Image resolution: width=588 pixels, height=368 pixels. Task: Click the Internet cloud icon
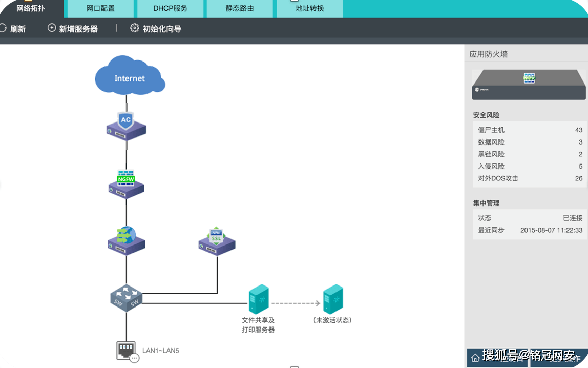(x=130, y=77)
